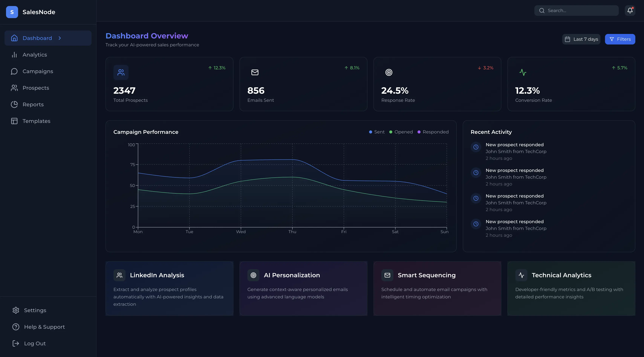Click the funnel icon in Filters
Image resolution: width=644 pixels, height=357 pixels.
point(612,39)
